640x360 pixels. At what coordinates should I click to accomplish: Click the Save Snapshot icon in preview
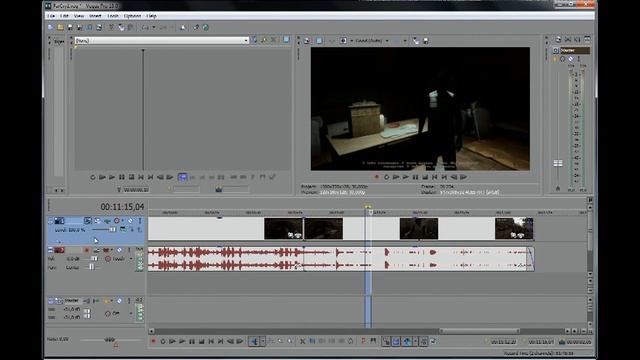pos(425,40)
